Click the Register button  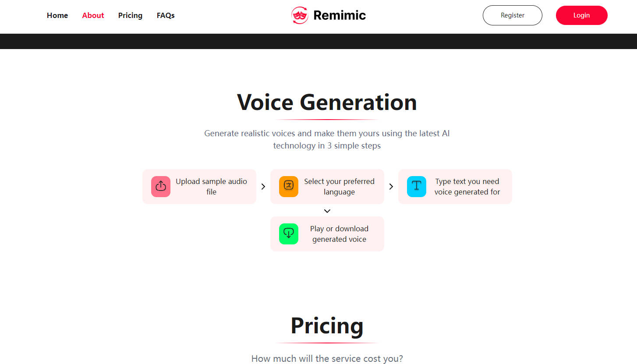[x=512, y=15]
